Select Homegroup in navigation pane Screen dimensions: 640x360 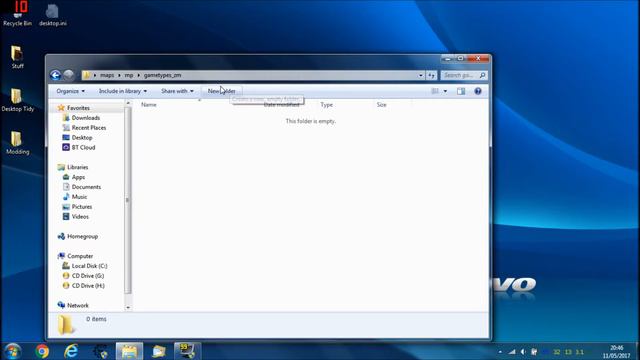tap(82, 236)
